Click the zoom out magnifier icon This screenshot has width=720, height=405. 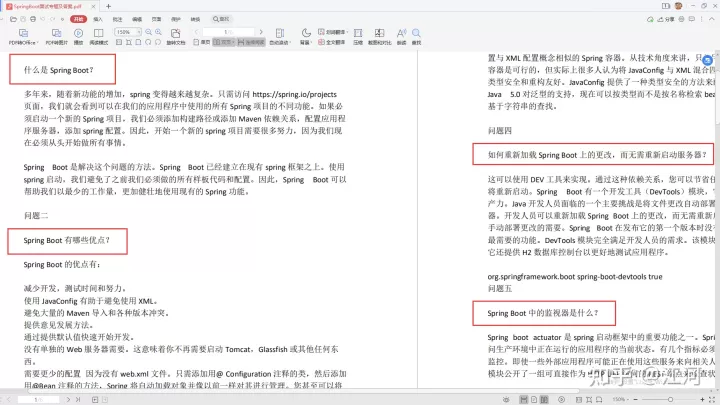[149, 32]
